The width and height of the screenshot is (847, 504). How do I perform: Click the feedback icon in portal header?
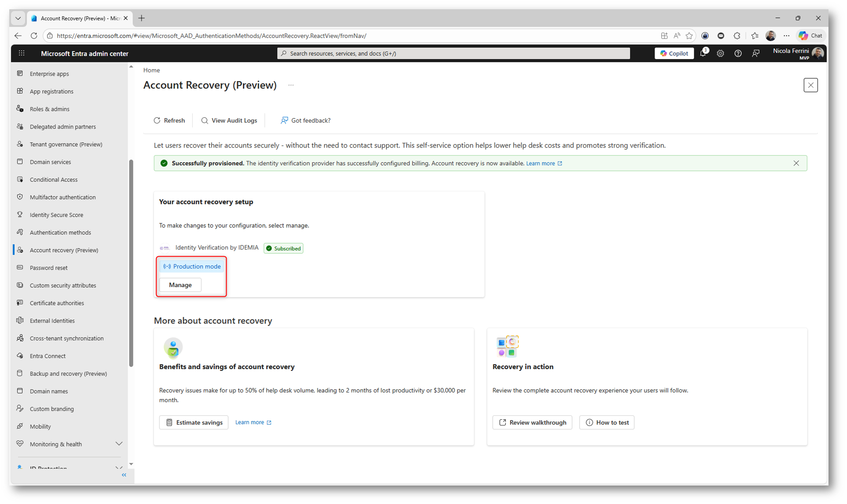(755, 53)
